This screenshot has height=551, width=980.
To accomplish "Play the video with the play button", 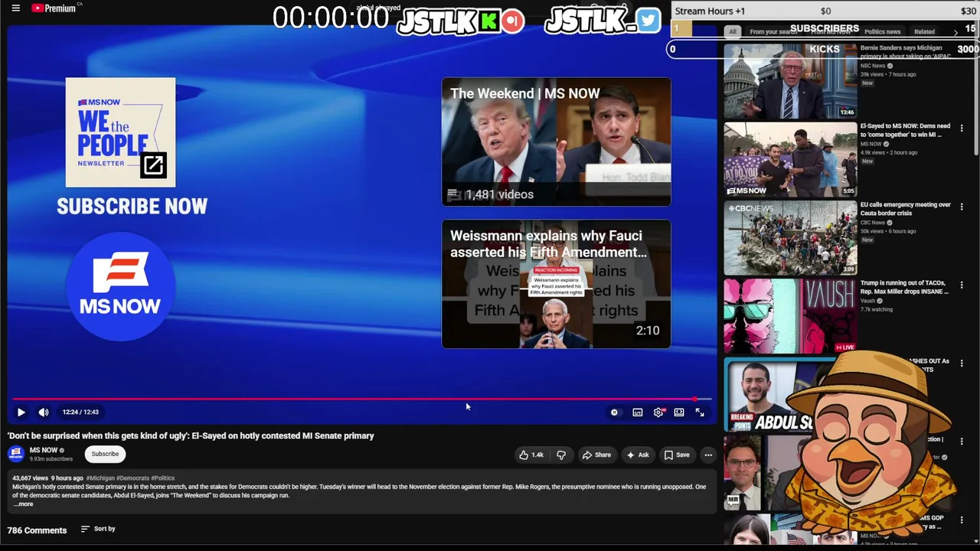I will click(21, 412).
